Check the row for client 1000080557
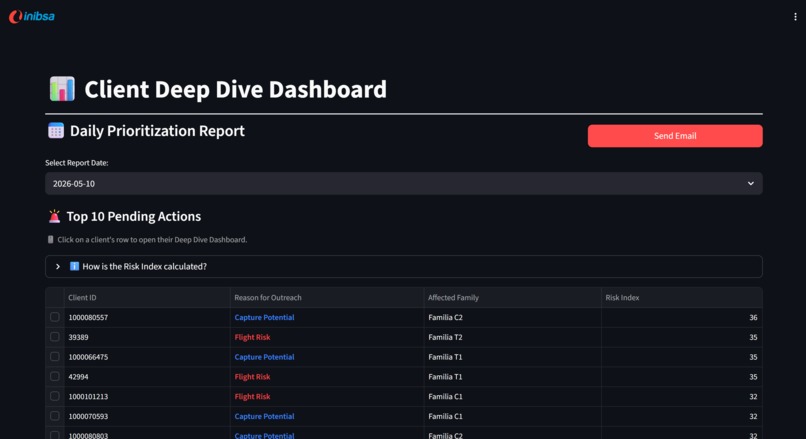Viewport: 806px width, 439px height. (54, 317)
